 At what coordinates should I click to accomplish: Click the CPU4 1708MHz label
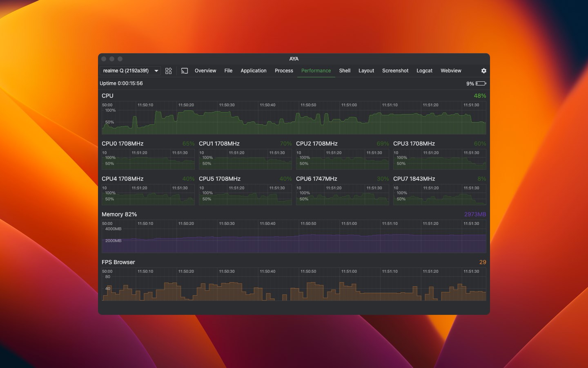122,179
